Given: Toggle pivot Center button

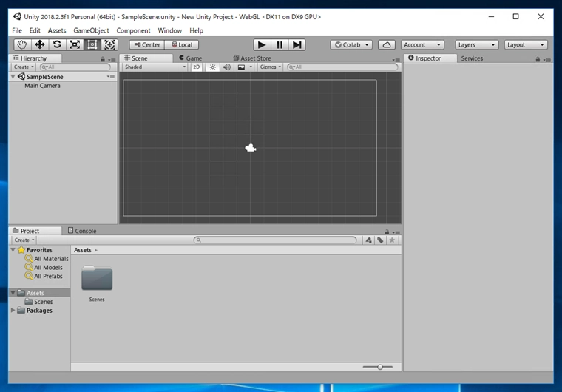Looking at the screenshot, I should click(x=147, y=44).
